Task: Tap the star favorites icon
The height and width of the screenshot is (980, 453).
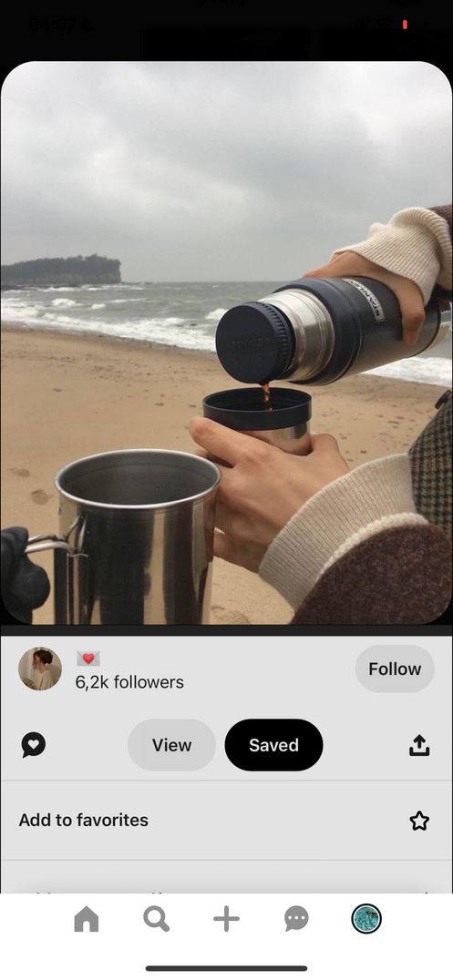Action: pyautogui.click(x=419, y=821)
